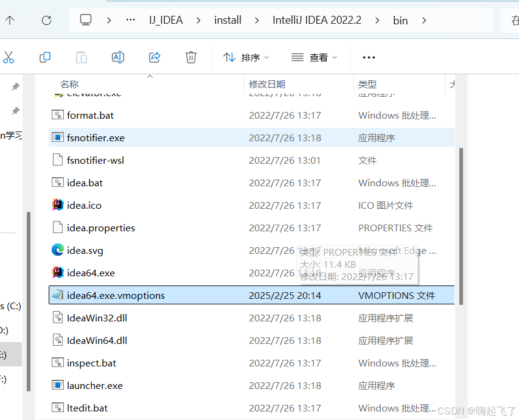519x420 pixels.
Task: Open the 排序 sort dropdown
Action: point(246,58)
